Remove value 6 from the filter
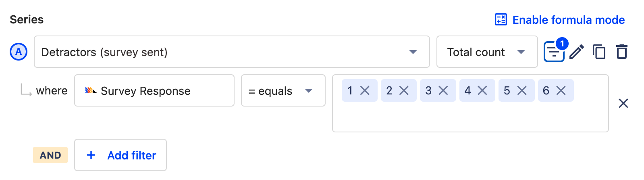This screenshot has width=644, height=180. (561, 91)
